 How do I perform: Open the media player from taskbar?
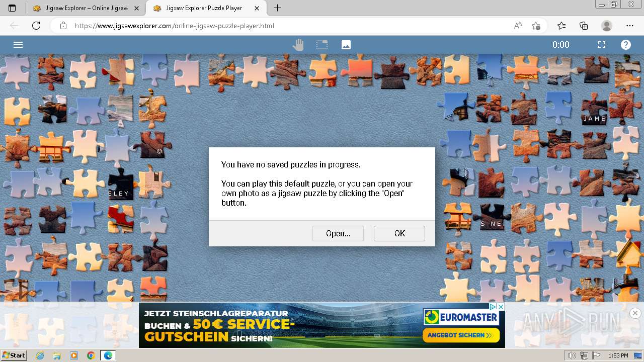74,355
